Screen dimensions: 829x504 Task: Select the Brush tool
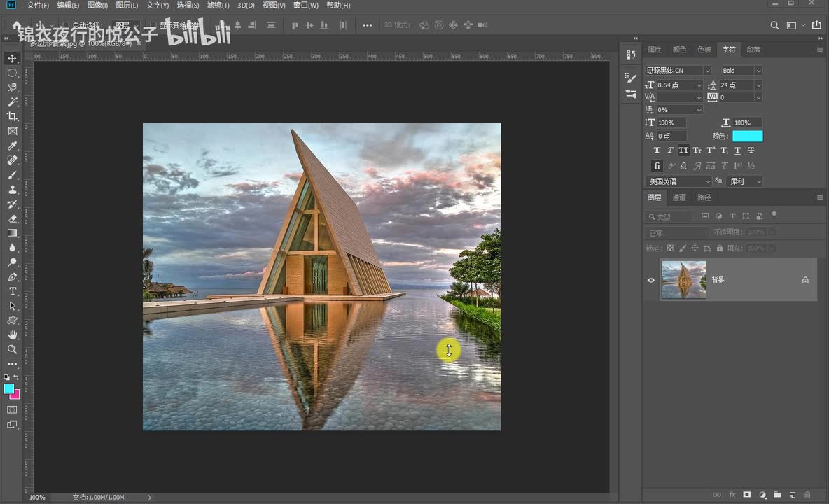12,175
